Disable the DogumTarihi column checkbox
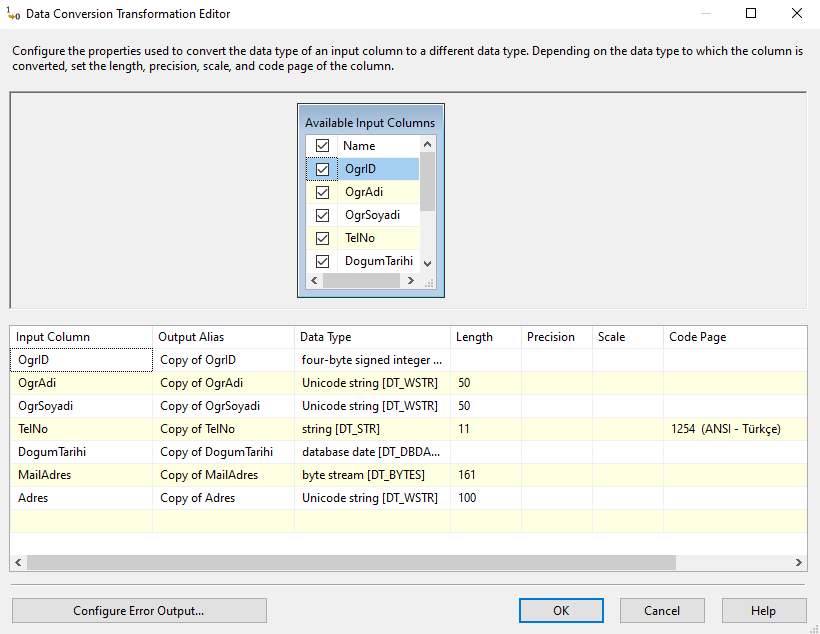 [x=322, y=261]
